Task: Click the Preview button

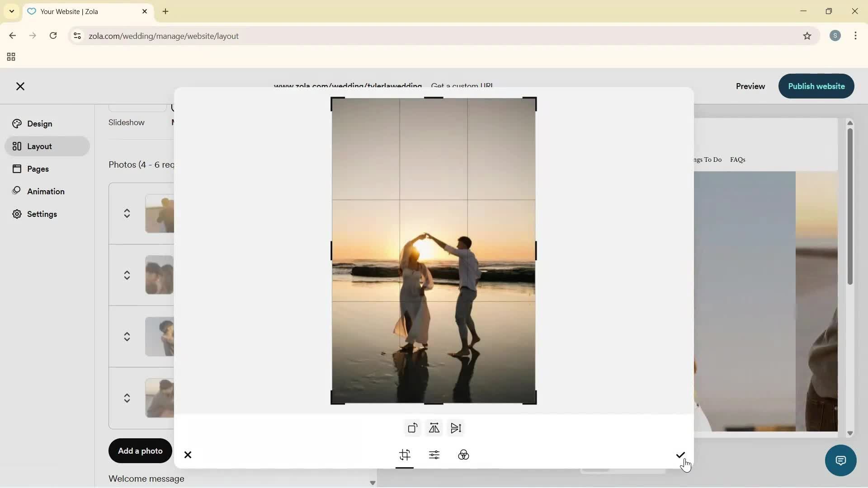Action: click(750, 86)
